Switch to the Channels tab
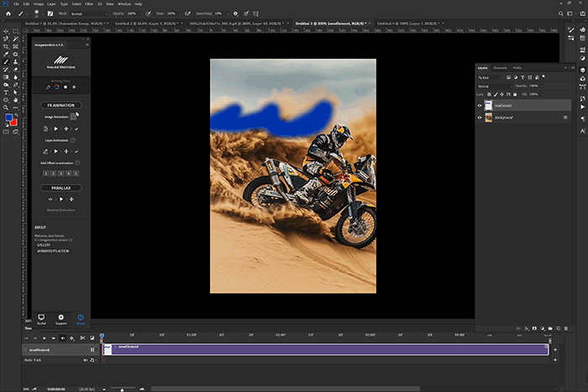 pyautogui.click(x=500, y=67)
